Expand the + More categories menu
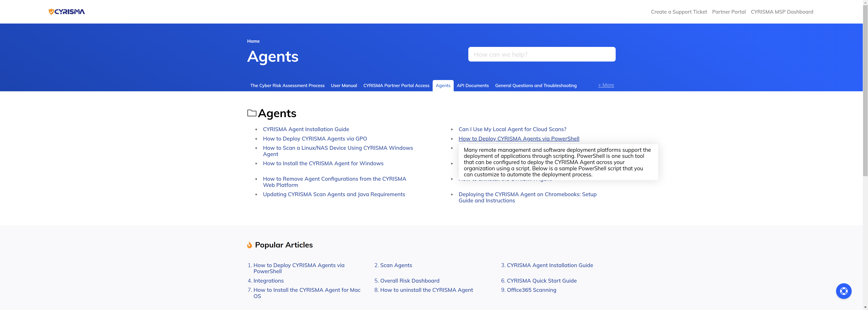 click(x=606, y=85)
